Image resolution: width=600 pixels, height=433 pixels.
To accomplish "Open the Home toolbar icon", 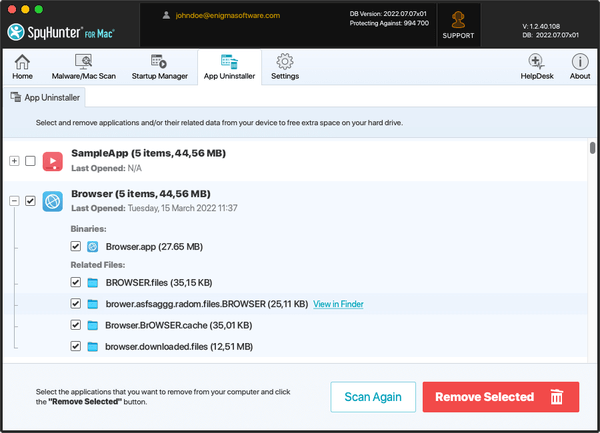I will 22,66.
